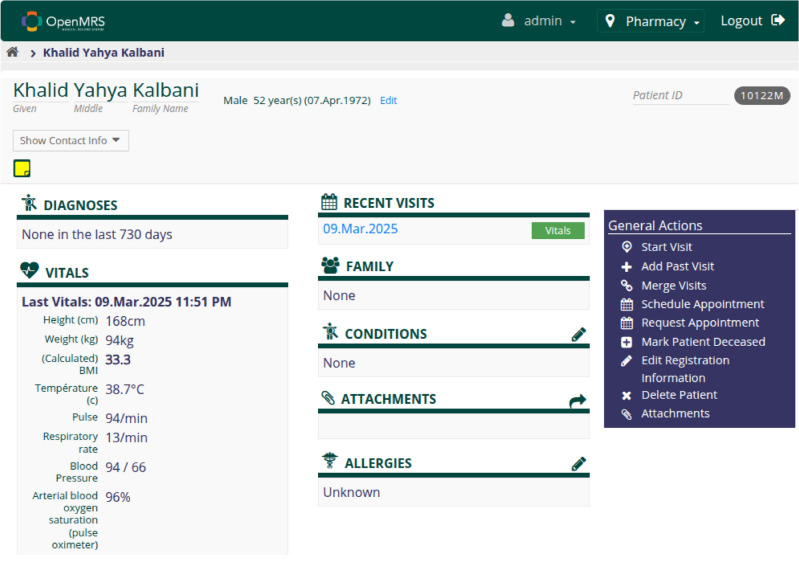Viewport: 799px width, 569px height.
Task: Edit conditions with the pencil icon
Action: coord(578,334)
